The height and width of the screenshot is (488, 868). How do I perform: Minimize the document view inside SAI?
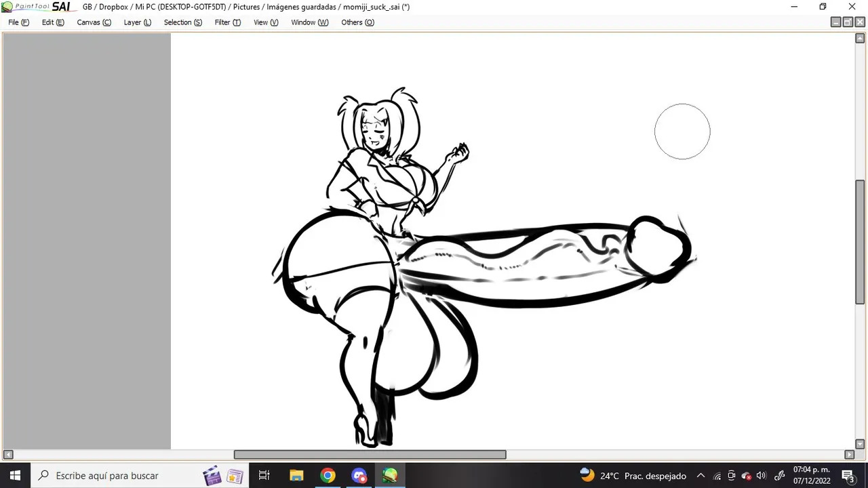pos(835,22)
